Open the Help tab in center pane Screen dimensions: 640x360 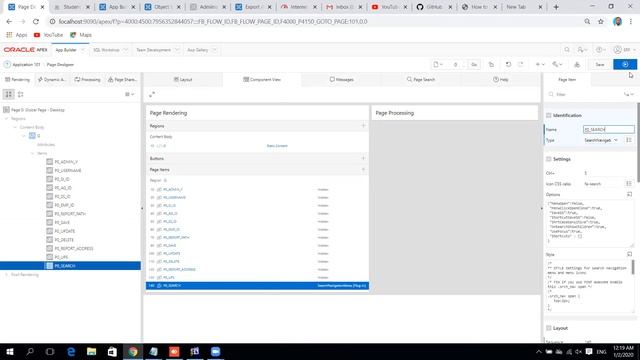pyautogui.click(x=500, y=80)
